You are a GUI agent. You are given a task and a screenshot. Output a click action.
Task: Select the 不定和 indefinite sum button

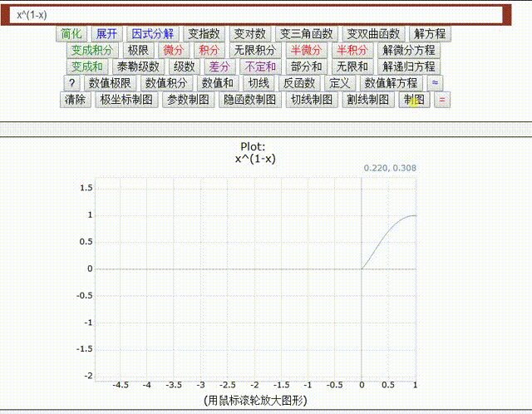259,67
